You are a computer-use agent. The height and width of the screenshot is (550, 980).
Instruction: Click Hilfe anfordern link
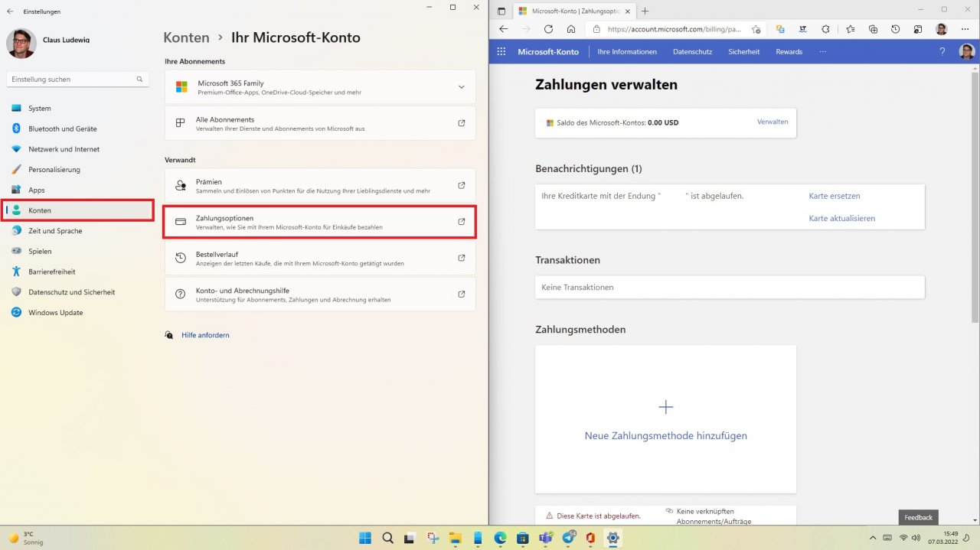205,335
